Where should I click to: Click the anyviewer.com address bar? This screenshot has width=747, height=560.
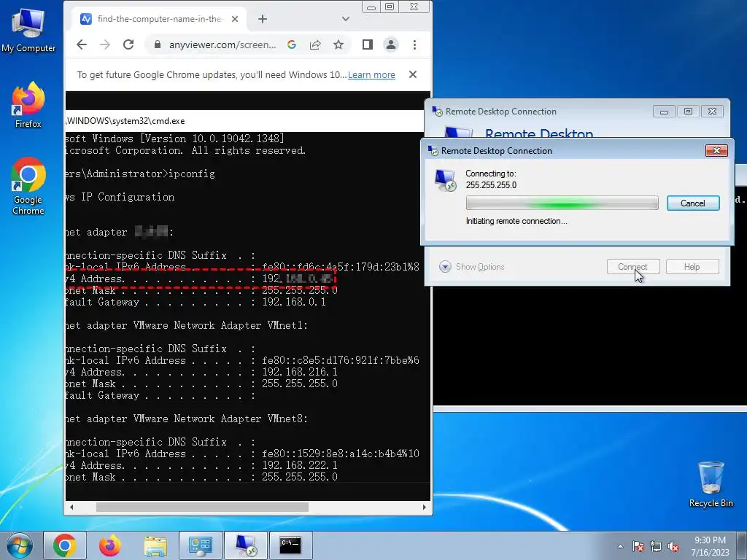[222, 44]
